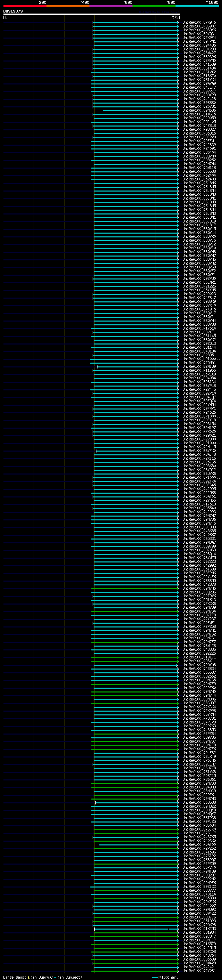
Task: Select label UniRef100_P23951
Action: point(199,355)
